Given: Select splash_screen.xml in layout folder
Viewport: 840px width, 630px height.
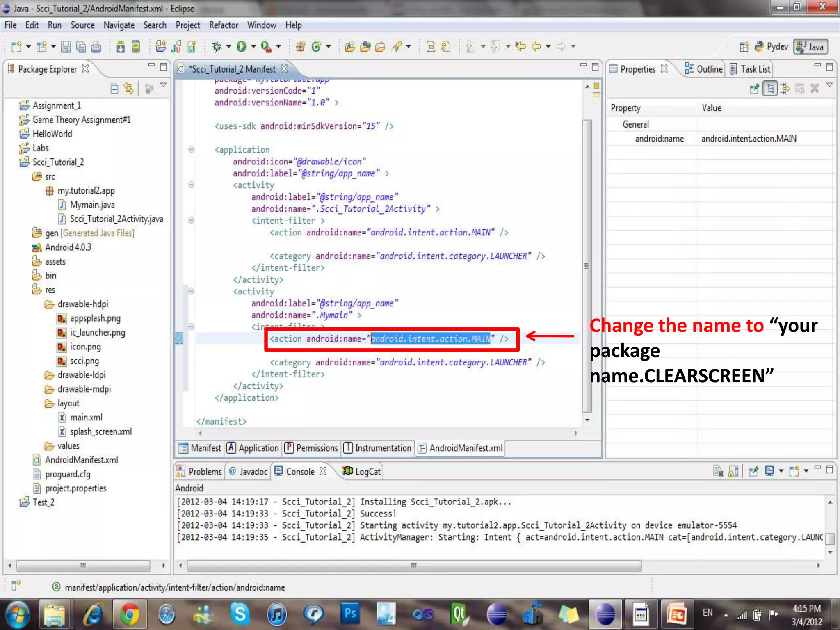Looking at the screenshot, I should 95,431.
